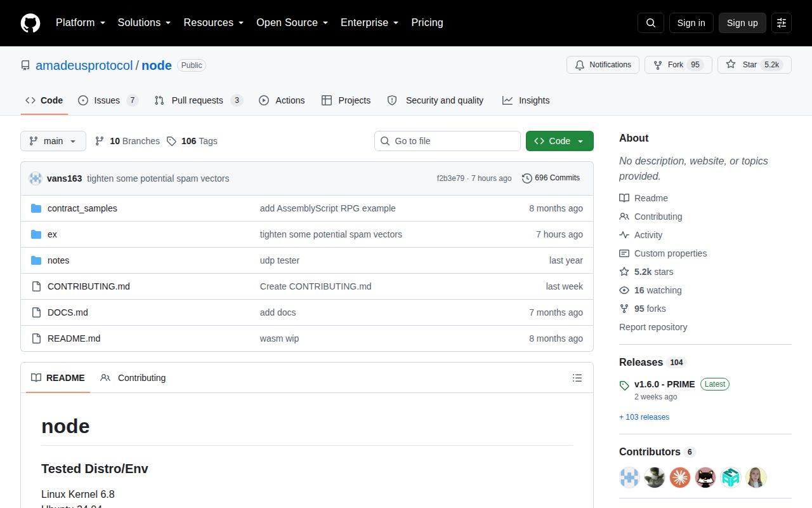Viewport: 812px width, 508px height.
Task: Open 'add AssemblyScript RPG example' commit message
Action: [327, 208]
